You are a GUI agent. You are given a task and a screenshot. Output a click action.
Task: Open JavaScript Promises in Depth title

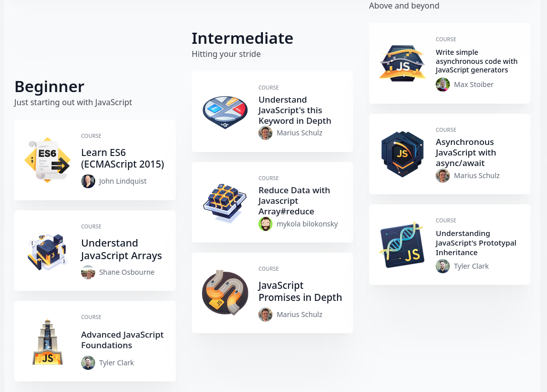coord(300,291)
